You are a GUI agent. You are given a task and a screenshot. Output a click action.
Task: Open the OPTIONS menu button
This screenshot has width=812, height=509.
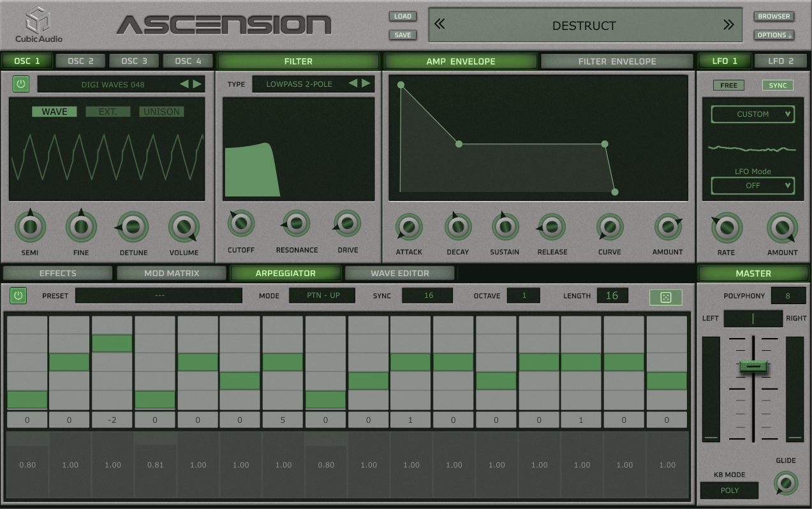[x=774, y=35]
